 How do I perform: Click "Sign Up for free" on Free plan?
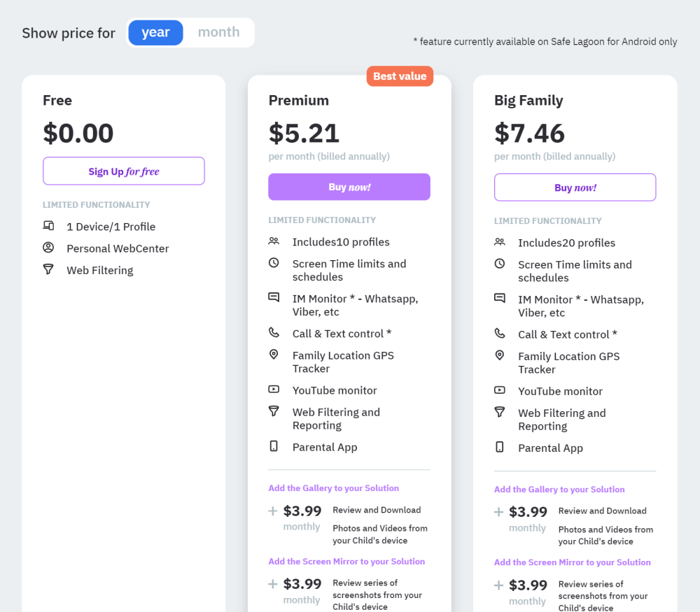[123, 171]
